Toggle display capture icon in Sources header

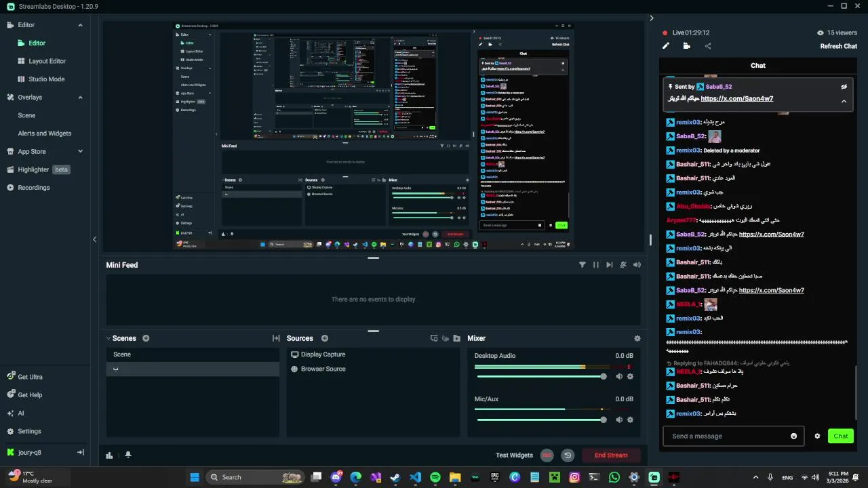[434, 338]
